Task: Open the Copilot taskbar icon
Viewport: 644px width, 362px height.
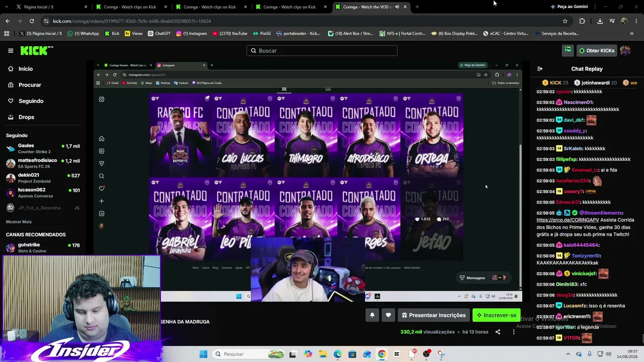Action: tap(308, 354)
